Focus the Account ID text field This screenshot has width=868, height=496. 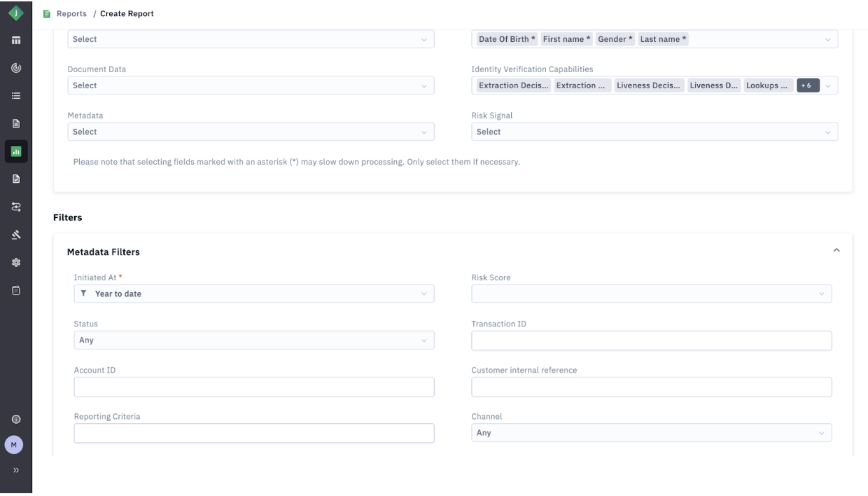point(253,387)
